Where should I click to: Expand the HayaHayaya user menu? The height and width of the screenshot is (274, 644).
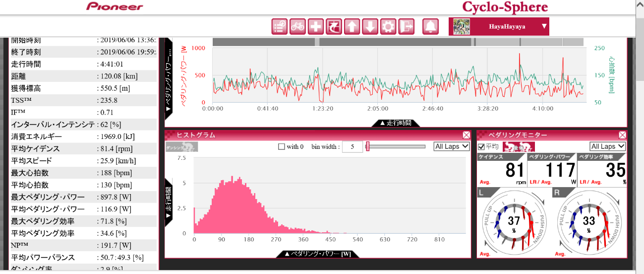[544, 26]
